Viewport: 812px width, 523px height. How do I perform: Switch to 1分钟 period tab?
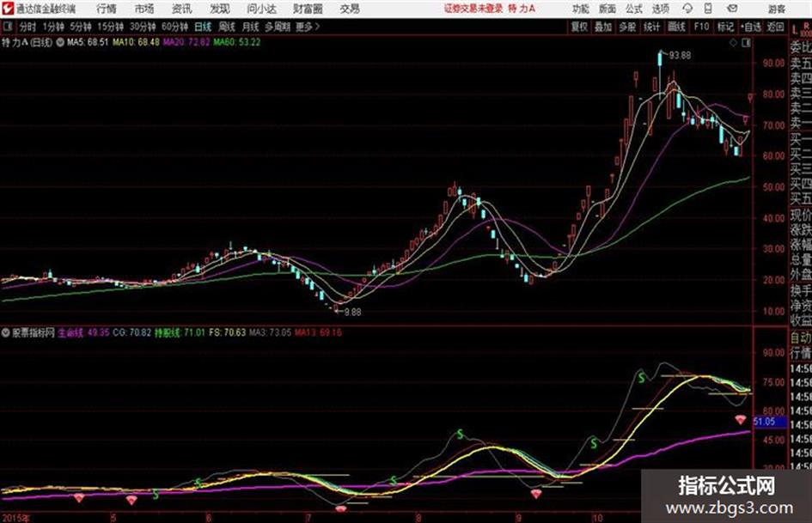click(x=53, y=27)
